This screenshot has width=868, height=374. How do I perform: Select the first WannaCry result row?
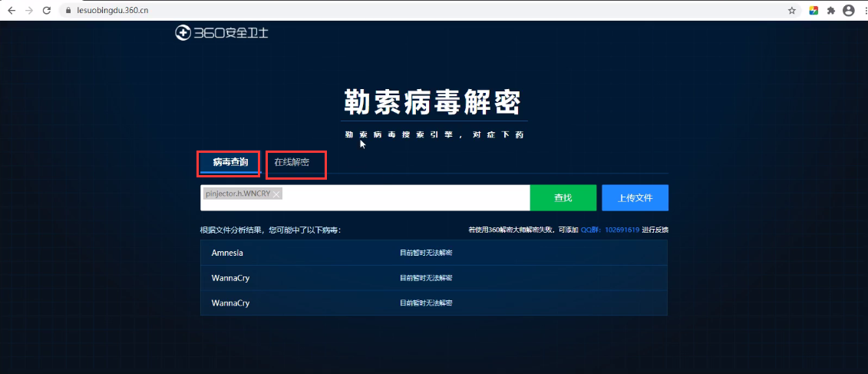[x=434, y=278]
